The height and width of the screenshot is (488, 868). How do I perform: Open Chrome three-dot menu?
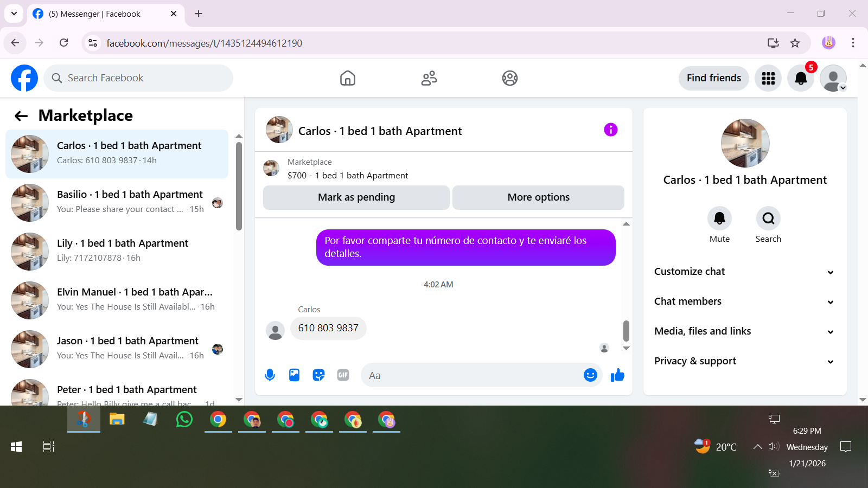[x=853, y=43]
